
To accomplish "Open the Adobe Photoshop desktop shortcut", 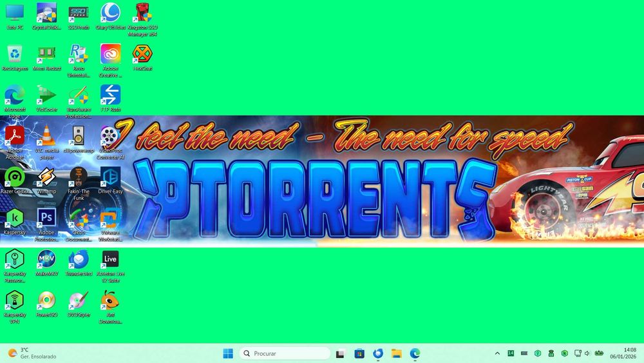I will coord(46,225).
